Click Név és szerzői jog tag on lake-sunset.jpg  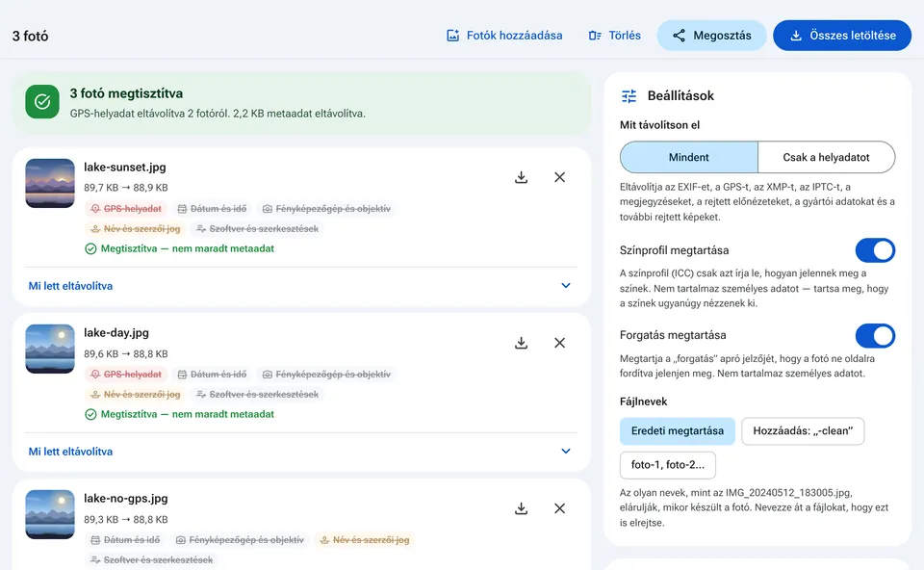click(135, 229)
